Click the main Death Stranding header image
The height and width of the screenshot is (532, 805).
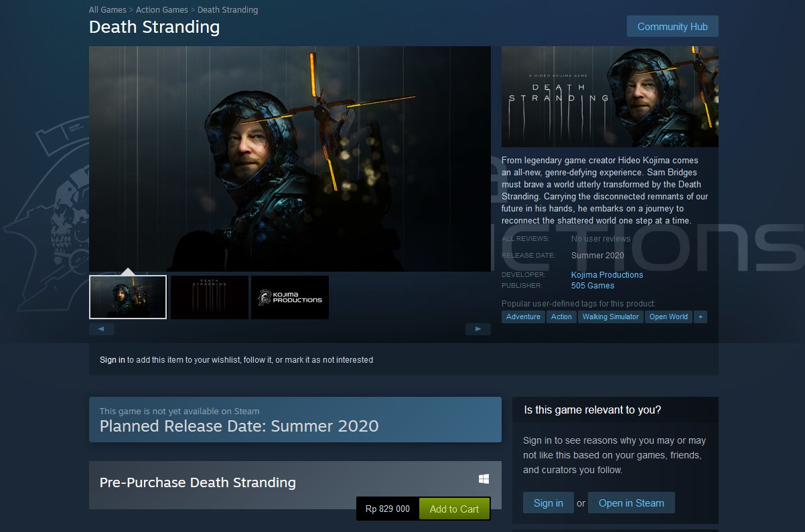point(609,96)
